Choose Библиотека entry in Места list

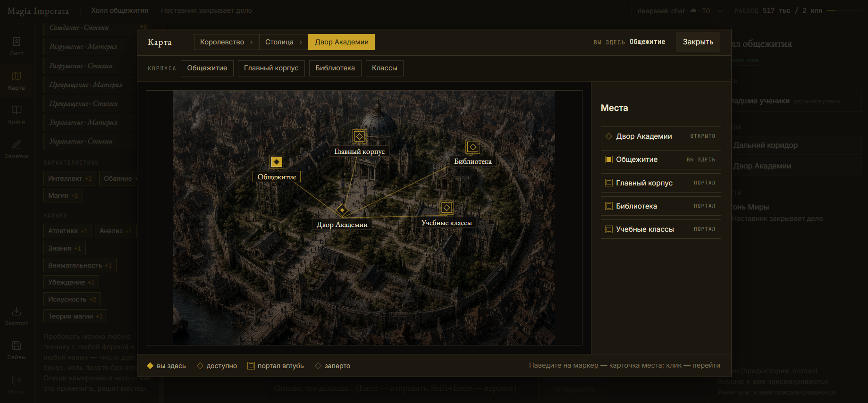click(x=661, y=206)
